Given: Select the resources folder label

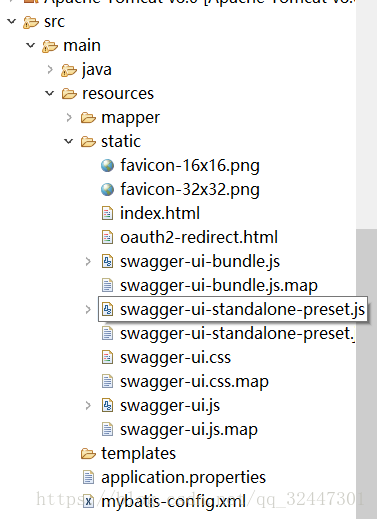Looking at the screenshot, I should (118, 94).
